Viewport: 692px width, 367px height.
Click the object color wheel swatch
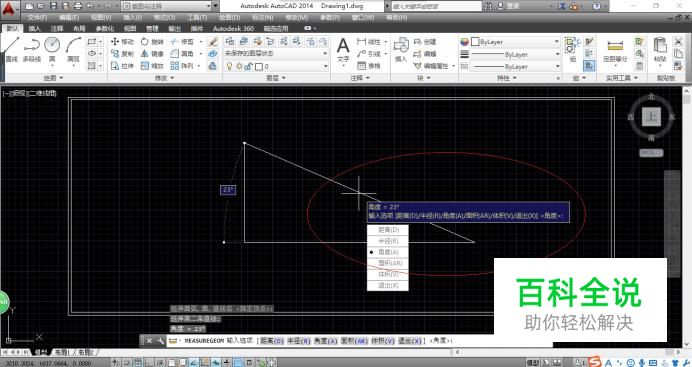point(464,42)
